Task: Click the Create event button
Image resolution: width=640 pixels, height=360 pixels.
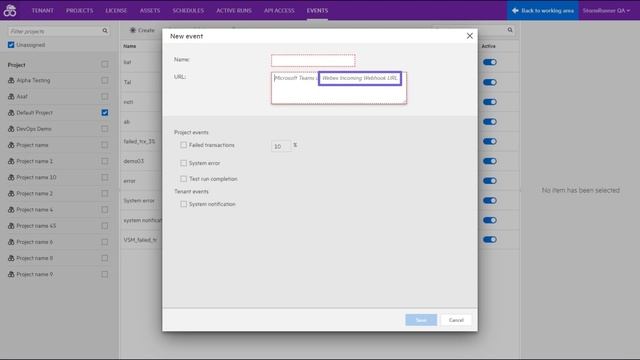Action: [142, 30]
